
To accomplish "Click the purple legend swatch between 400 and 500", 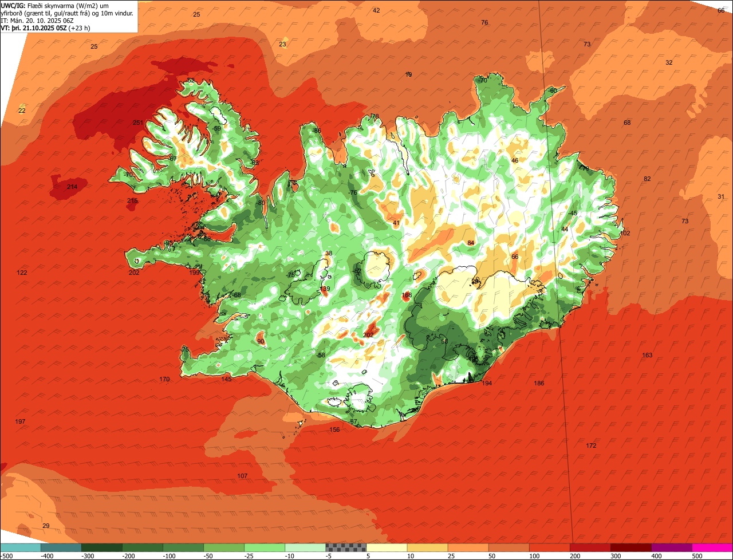I will pyautogui.click(x=672, y=547).
